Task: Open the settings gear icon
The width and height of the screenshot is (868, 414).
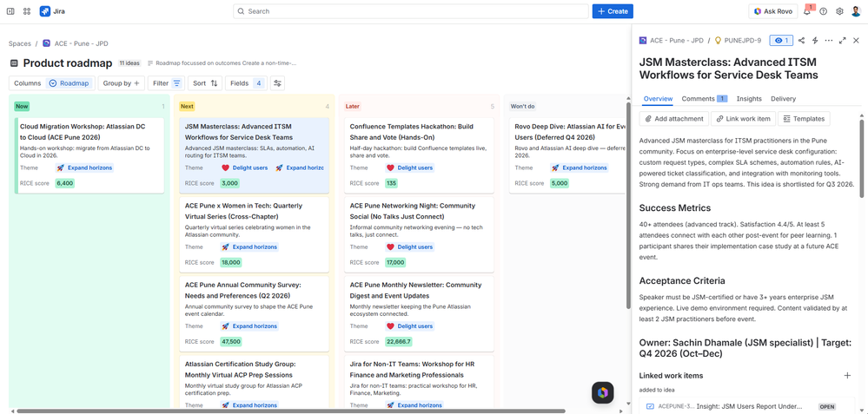Action: click(x=840, y=11)
